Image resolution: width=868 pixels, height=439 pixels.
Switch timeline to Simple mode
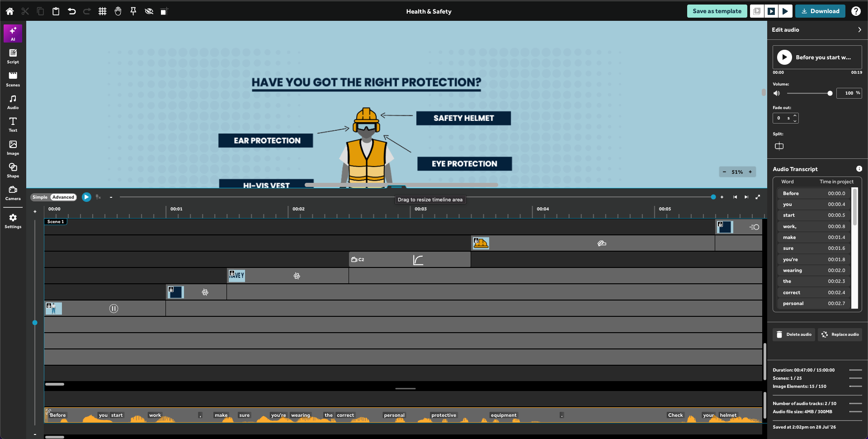(40, 197)
